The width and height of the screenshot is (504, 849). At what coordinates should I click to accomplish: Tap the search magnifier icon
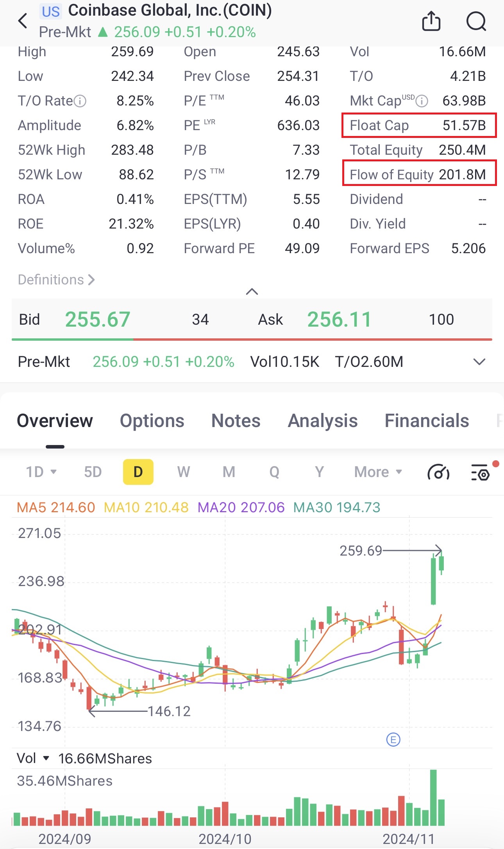tap(476, 21)
